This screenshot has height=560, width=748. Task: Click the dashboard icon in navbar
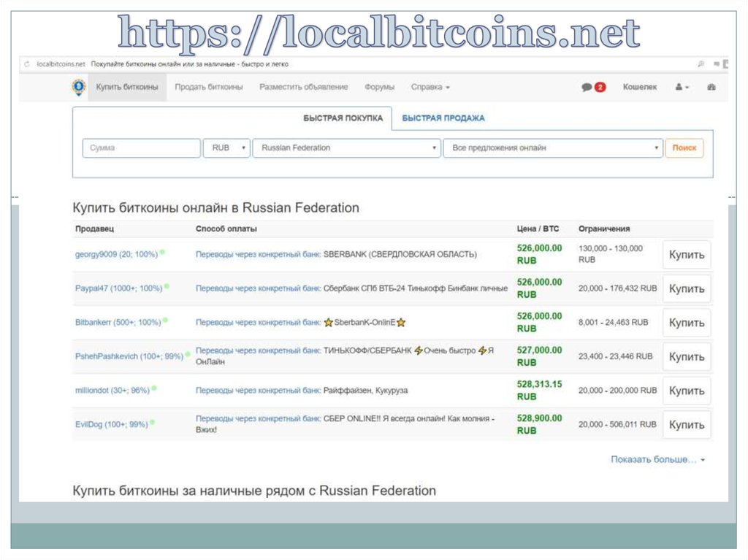tap(711, 88)
